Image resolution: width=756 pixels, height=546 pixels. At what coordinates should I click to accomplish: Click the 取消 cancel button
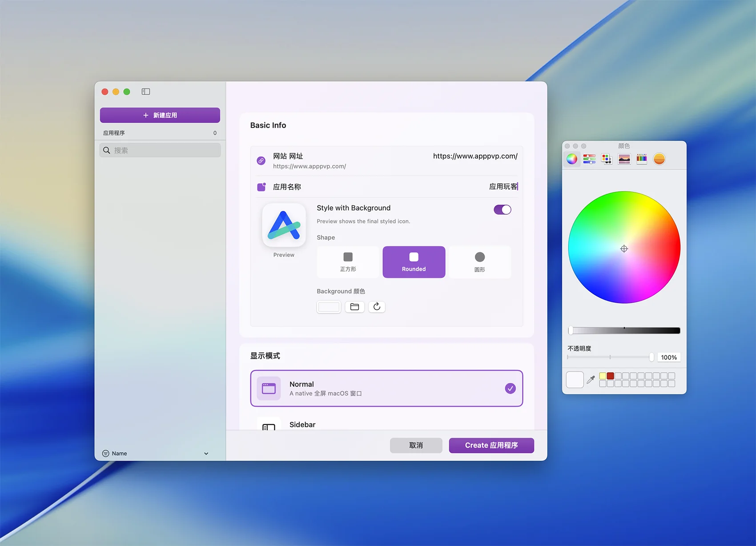click(x=416, y=445)
